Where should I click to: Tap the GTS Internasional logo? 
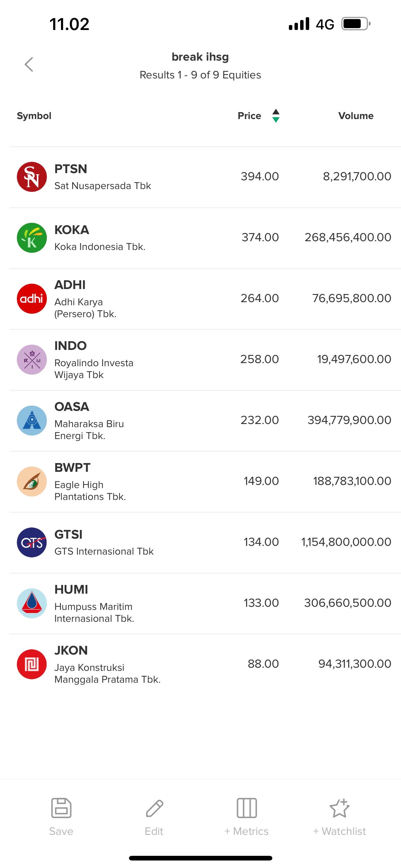32,542
